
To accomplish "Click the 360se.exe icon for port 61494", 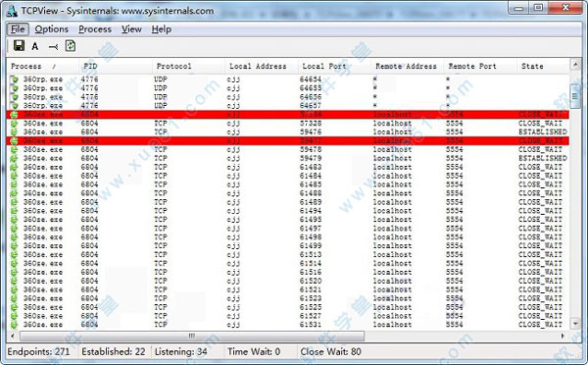I will click(15, 211).
